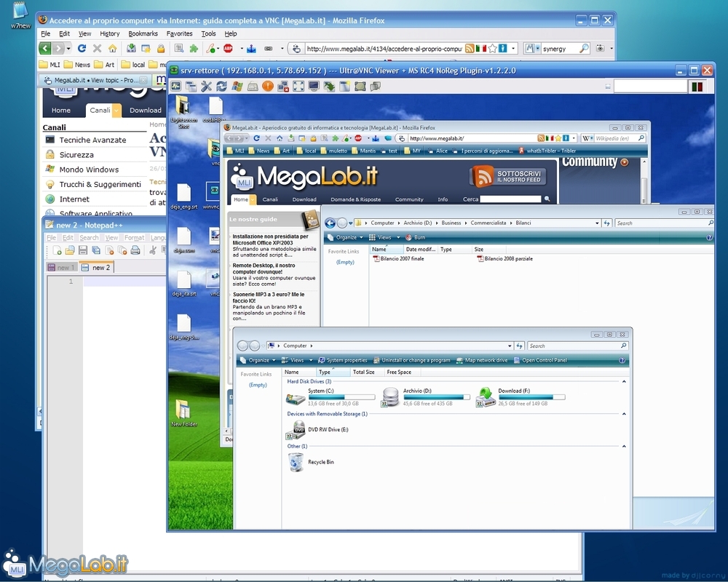Screen dimensions: 728x582
Task: Open the chat bubbles icon in UltraVNC toolbar
Action: (x=375, y=87)
